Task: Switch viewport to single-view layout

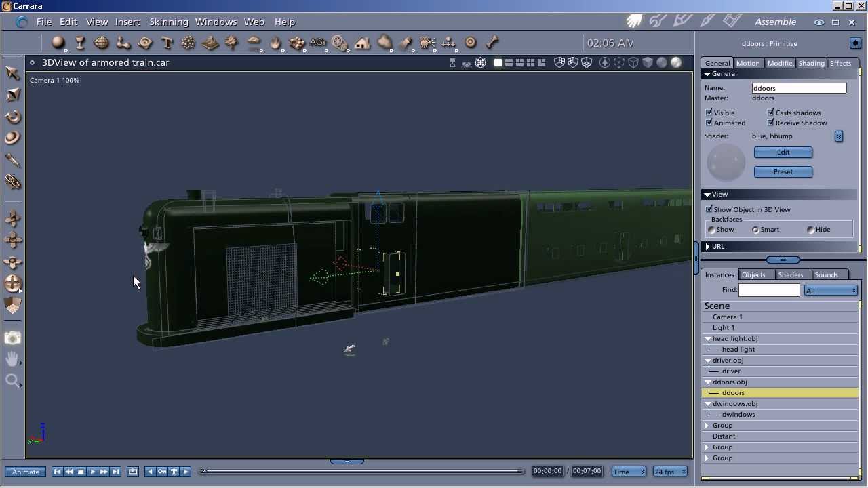Action: click(498, 62)
